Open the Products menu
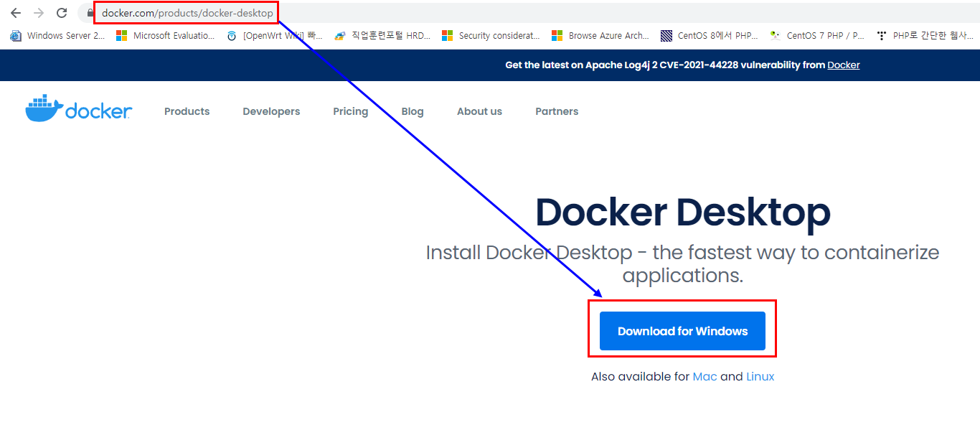The image size is (980, 425). pyautogui.click(x=187, y=111)
